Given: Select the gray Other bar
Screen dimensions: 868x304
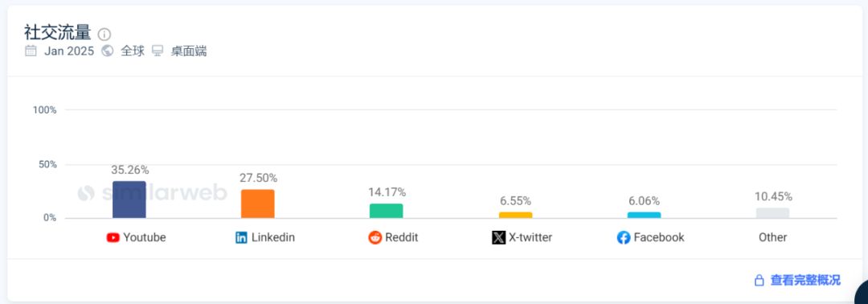Looking at the screenshot, I should [x=773, y=213].
